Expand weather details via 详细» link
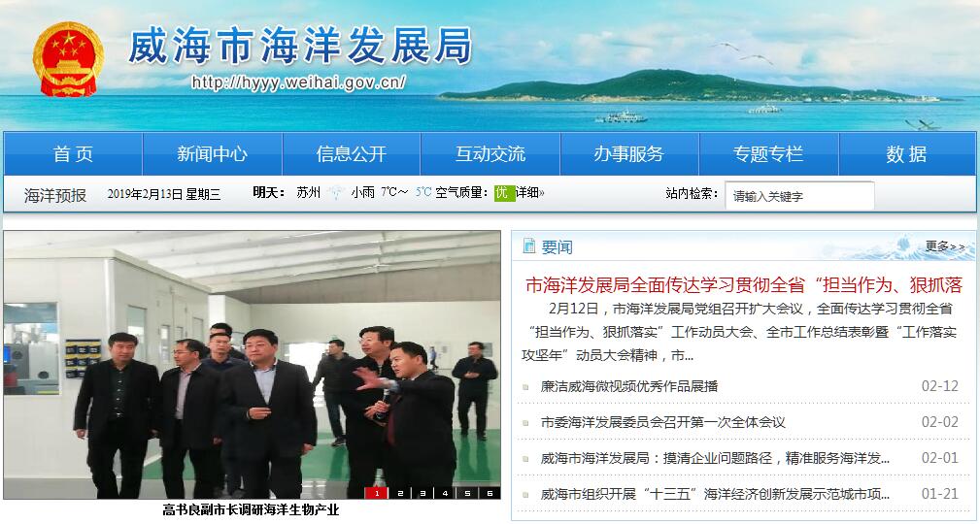This screenshot has width=980, height=524. pyautogui.click(x=530, y=193)
